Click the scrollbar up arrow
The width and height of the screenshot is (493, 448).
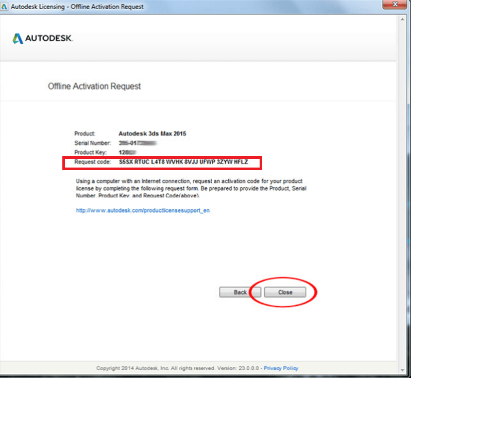402,20
